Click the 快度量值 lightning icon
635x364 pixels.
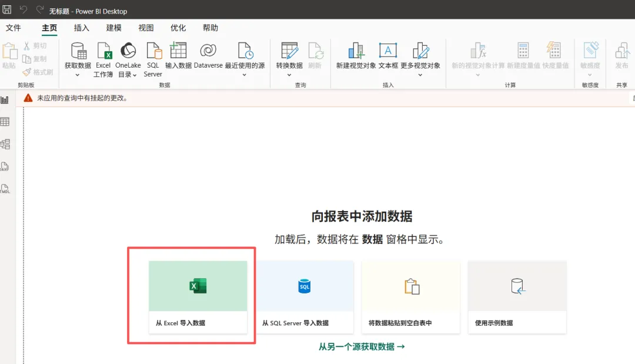pos(554,51)
